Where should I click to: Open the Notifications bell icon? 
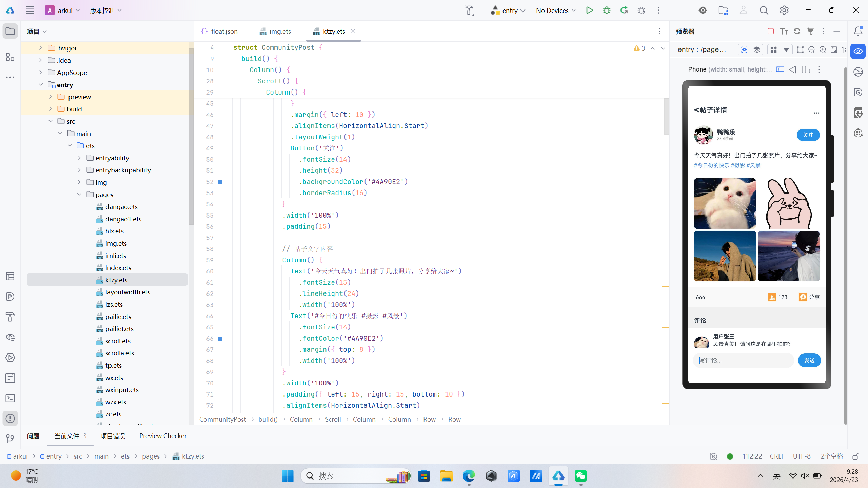858,31
